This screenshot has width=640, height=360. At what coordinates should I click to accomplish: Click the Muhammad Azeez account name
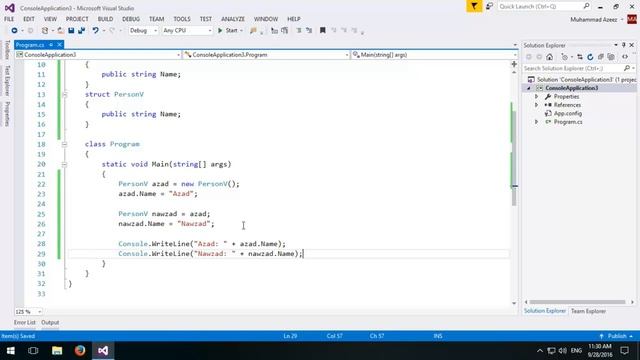click(x=593, y=19)
